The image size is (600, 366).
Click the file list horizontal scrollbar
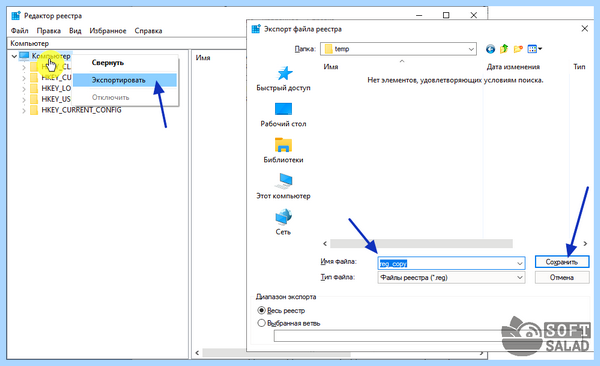(421, 243)
